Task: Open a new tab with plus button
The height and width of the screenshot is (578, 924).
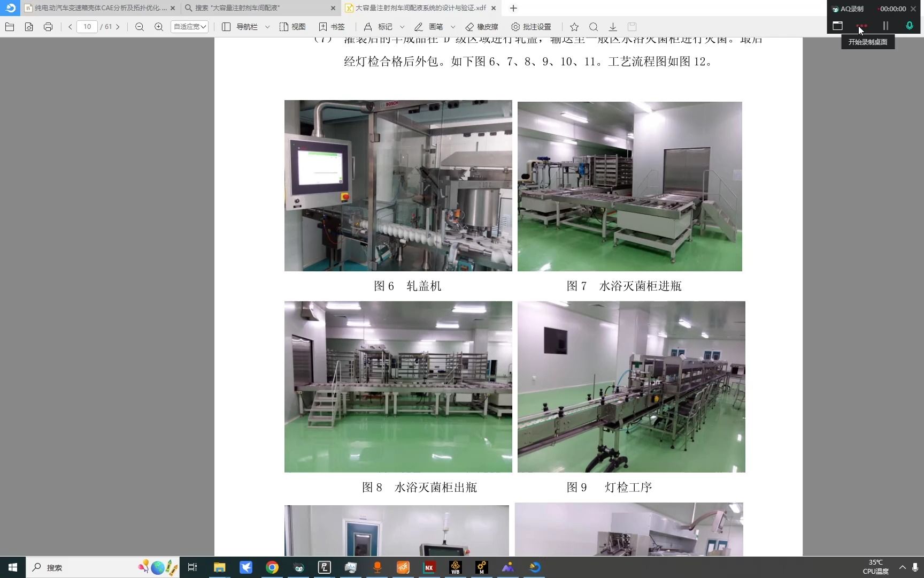Action: tap(513, 8)
